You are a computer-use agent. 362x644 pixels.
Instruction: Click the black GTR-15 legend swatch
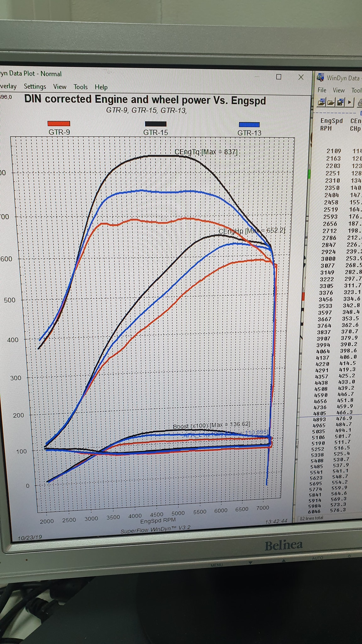tap(156, 124)
